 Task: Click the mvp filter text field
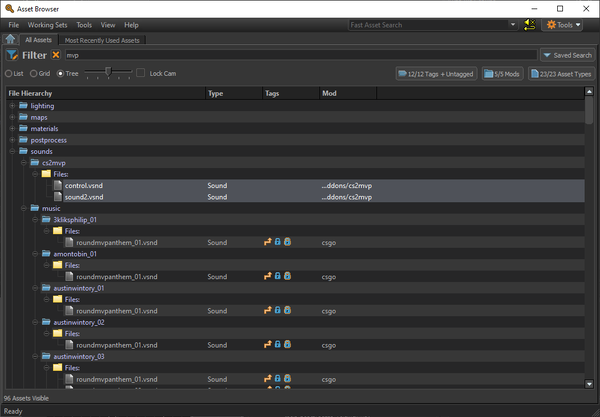tap(301, 55)
